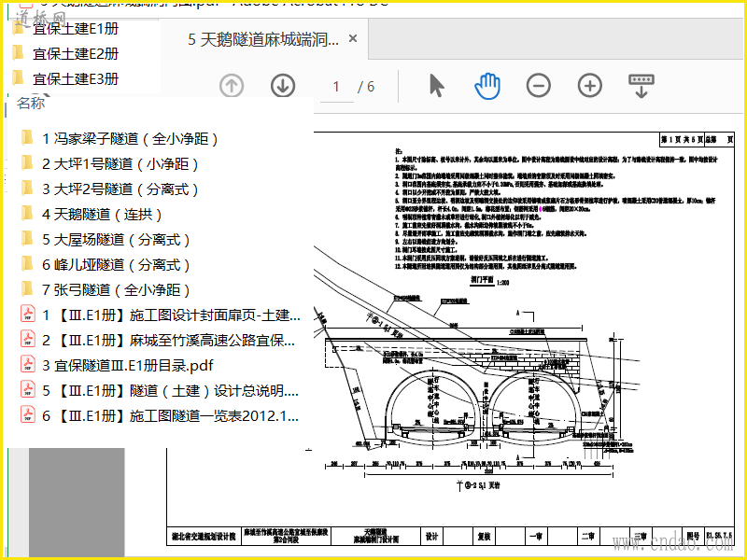This screenshot has height=560, width=747.
Task: Open the scrolling page display options icon
Action: [641, 86]
